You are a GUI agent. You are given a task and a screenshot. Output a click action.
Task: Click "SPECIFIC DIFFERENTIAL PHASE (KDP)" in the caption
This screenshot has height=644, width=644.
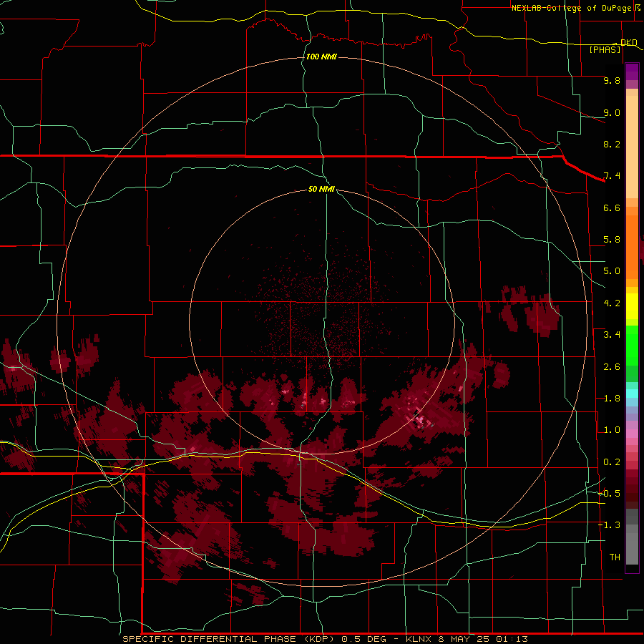pyautogui.click(x=230, y=639)
